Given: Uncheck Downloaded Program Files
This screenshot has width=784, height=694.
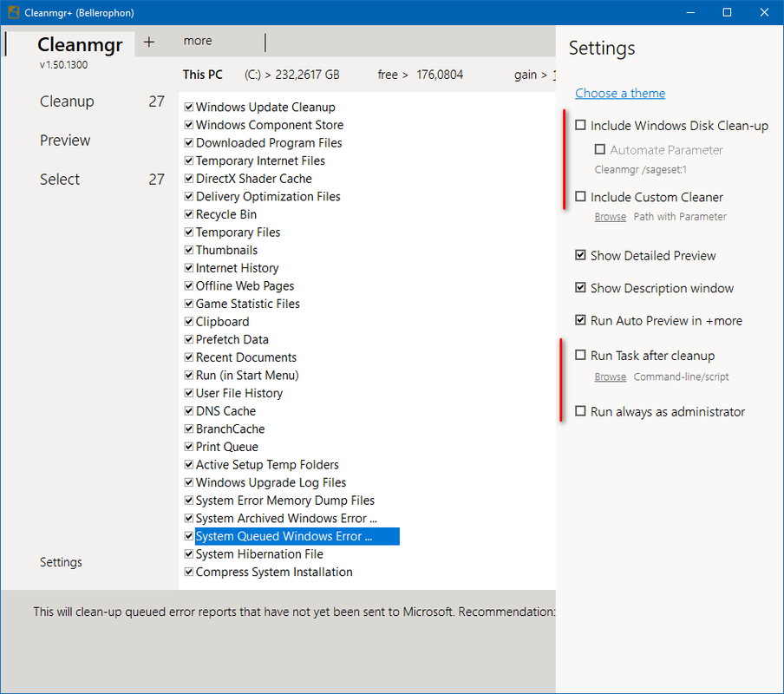Looking at the screenshot, I should (x=188, y=142).
